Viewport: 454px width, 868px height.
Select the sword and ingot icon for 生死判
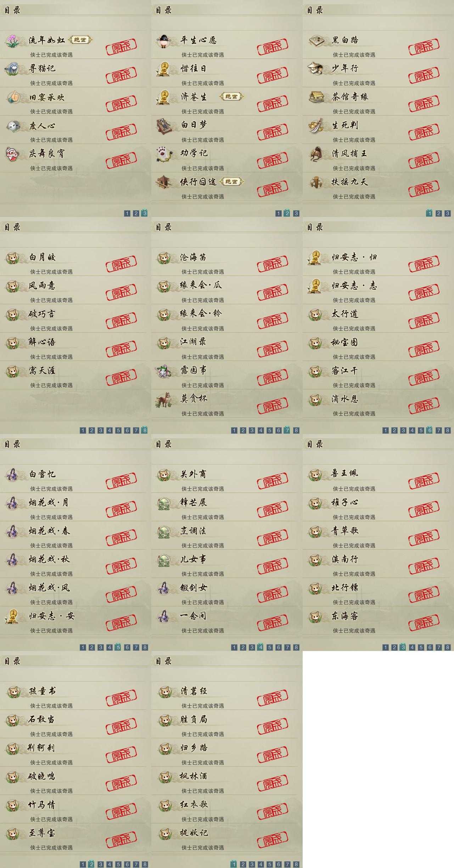pyautogui.click(x=315, y=126)
